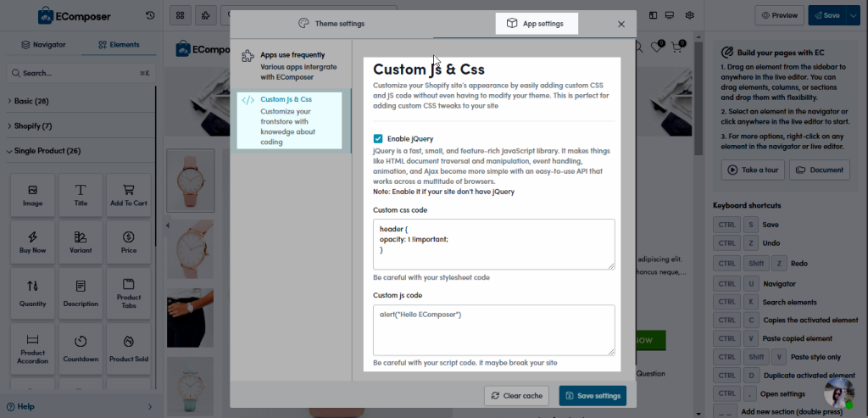
Task: Click the Clear cache button
Action: (516, 396)
